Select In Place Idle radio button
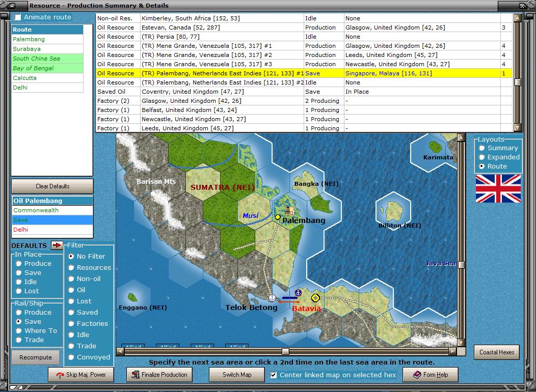The width and height of the screenshot is (536, 392). [x=18, y=282]
